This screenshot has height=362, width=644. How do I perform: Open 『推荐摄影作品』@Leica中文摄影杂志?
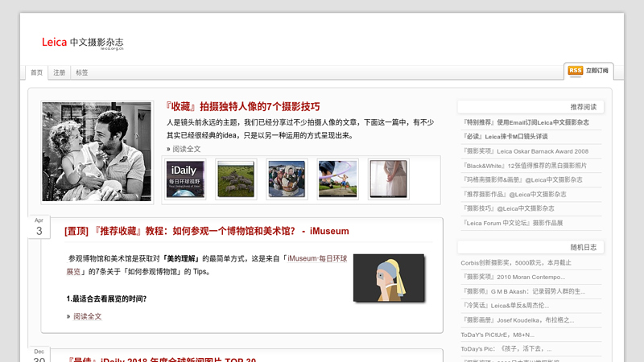[514, 194]
